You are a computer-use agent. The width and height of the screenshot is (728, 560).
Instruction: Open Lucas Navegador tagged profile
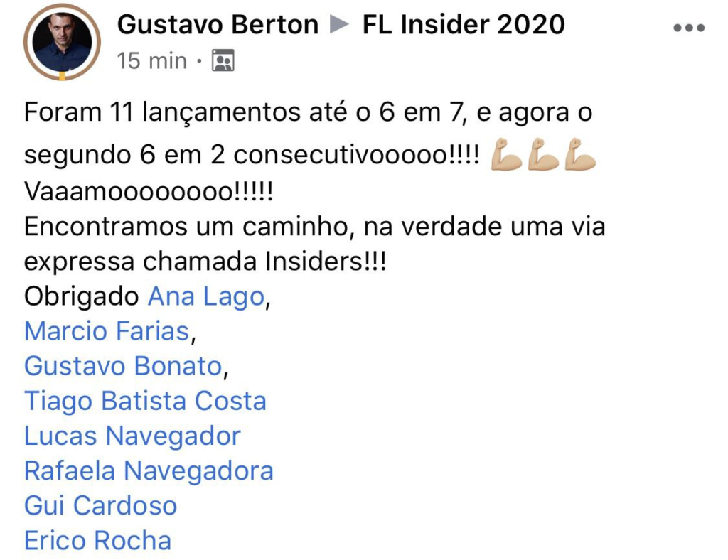[132, 436]
